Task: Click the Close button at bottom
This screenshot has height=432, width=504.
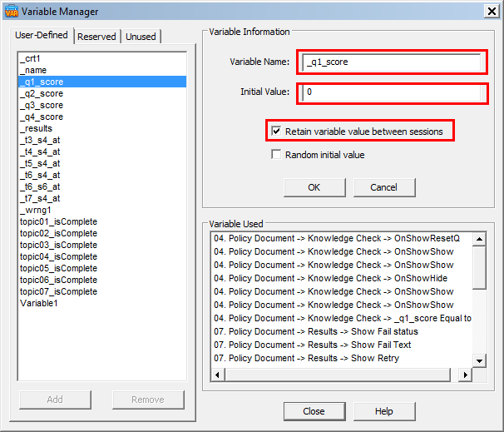Action: (314, 411)
